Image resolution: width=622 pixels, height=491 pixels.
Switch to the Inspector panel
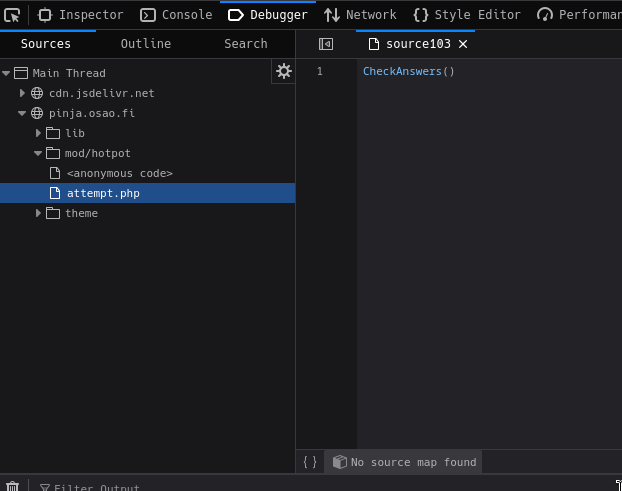pyautogui.click(x=81, y=15)
